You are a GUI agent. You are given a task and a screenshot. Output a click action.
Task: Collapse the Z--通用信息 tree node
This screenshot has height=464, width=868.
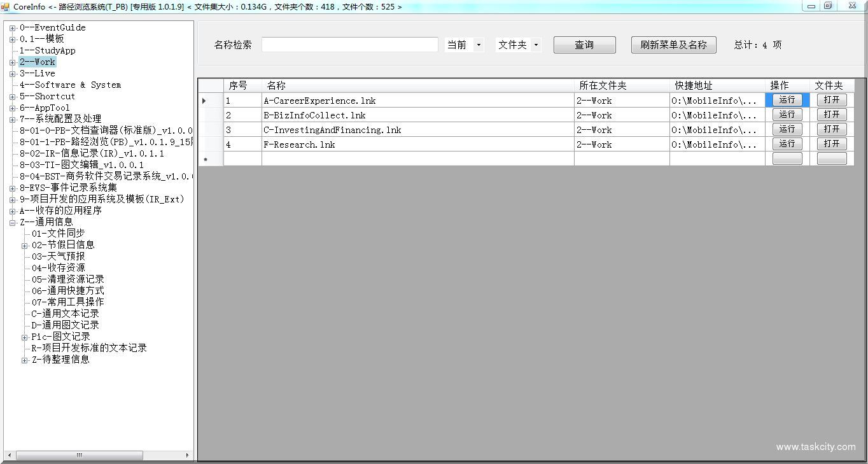click(x=12, y=221)
